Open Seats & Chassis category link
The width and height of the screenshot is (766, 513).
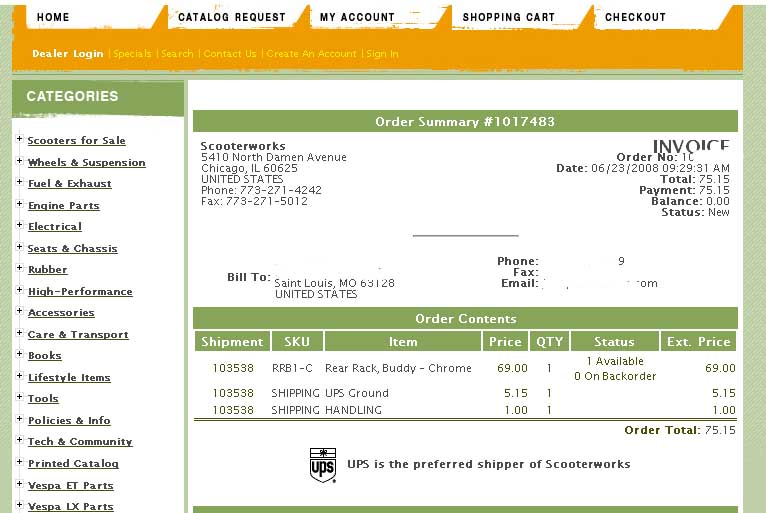[72, 249]
